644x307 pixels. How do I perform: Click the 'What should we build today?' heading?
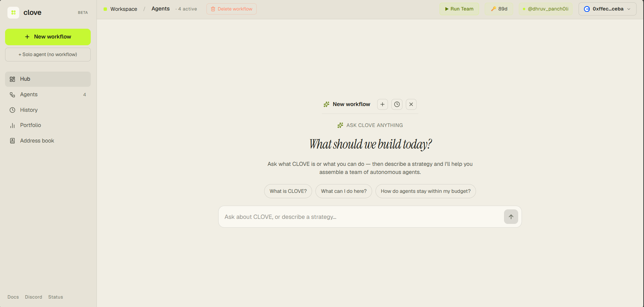pyautogui.click(x=370, y=144)
